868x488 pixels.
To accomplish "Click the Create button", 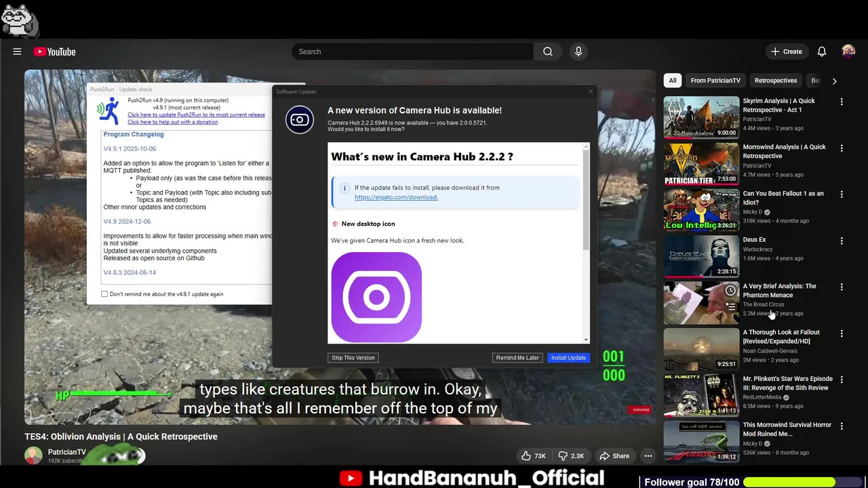I will tap(786, 52).
